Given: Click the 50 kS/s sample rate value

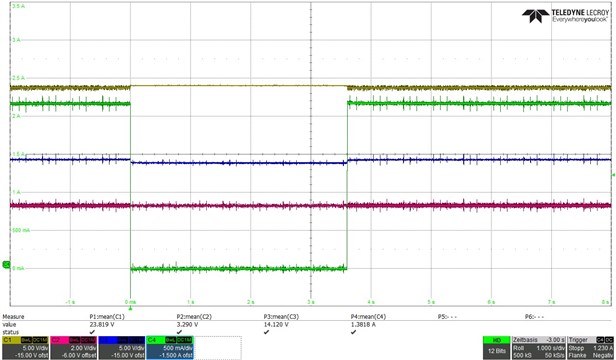Looking at the screenshot, I should 555,355.
